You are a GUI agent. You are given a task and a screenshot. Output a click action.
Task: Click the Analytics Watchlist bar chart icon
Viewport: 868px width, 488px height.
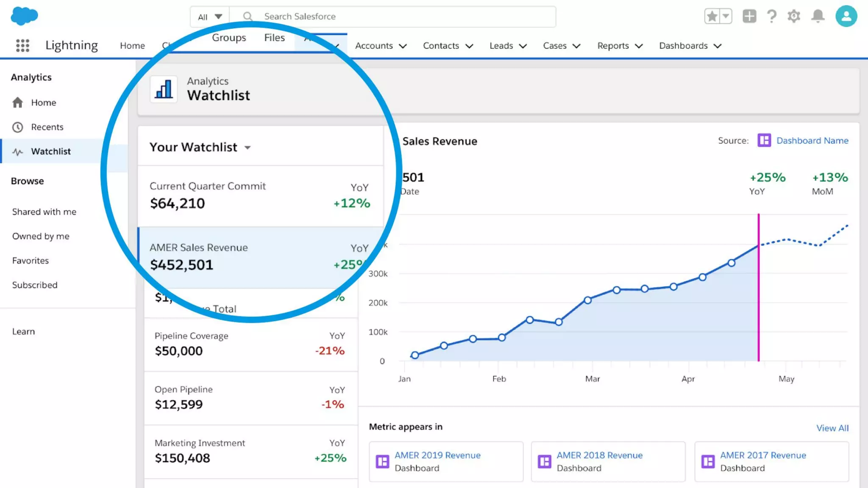[164, 89]
